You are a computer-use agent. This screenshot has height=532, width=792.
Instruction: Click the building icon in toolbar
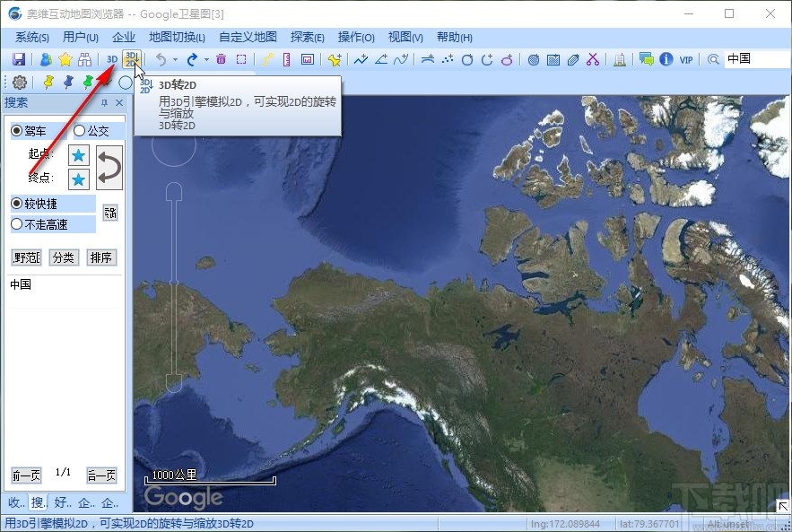[x=620, y=59]
